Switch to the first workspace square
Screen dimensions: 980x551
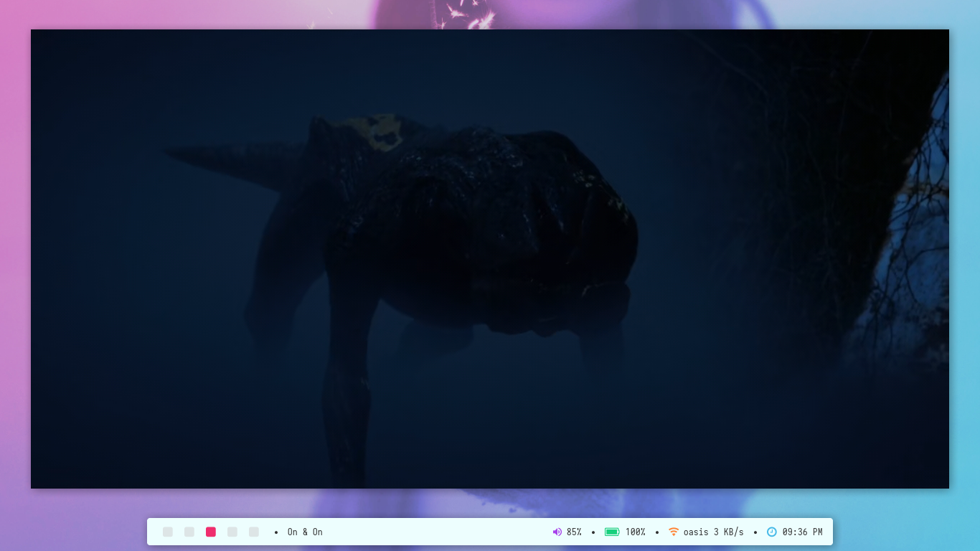tap(168, 532)
